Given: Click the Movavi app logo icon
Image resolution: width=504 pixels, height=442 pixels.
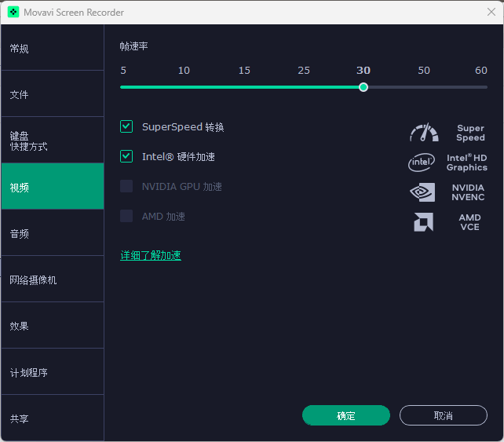Looking at the screenshot, I should click(13, 13).
